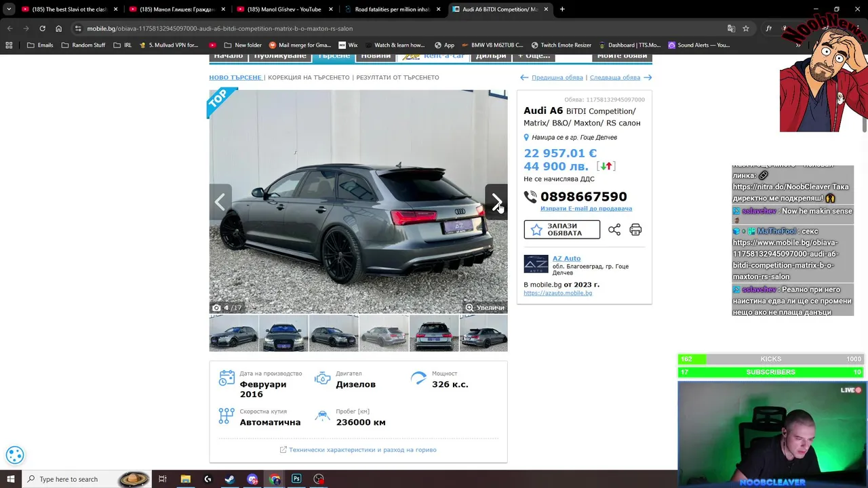The height and width of the screenshot is (488, 868).
Task: Click the mileage value 236000 км
Action: [361, 422]
